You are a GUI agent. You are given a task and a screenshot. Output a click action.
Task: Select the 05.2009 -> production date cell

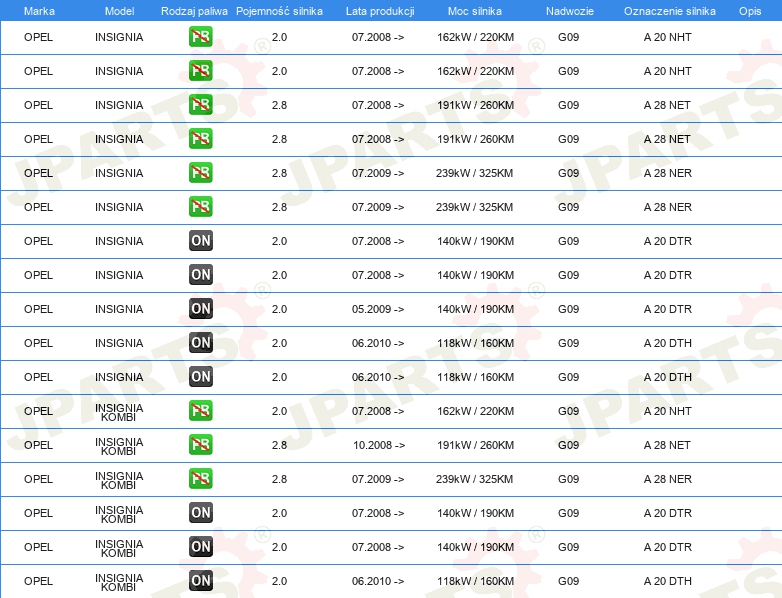378,309
